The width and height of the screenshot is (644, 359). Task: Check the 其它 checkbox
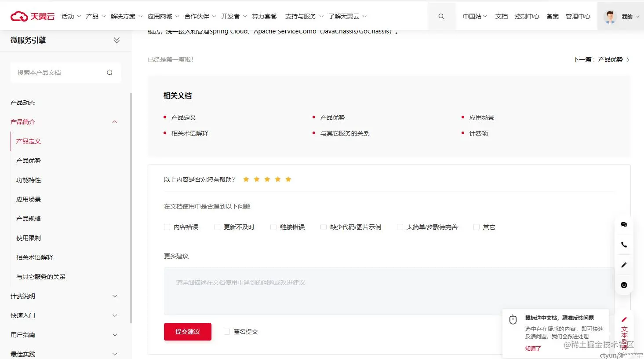[477, 227]
